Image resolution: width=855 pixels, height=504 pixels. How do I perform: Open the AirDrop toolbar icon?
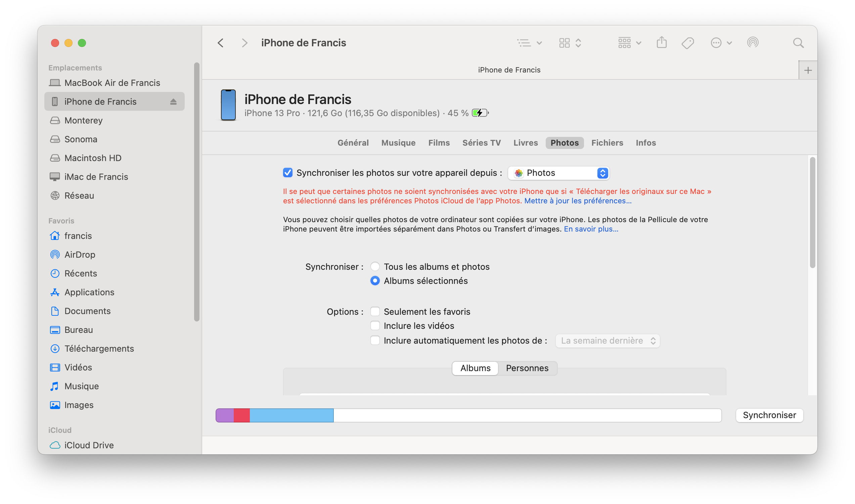752,43
